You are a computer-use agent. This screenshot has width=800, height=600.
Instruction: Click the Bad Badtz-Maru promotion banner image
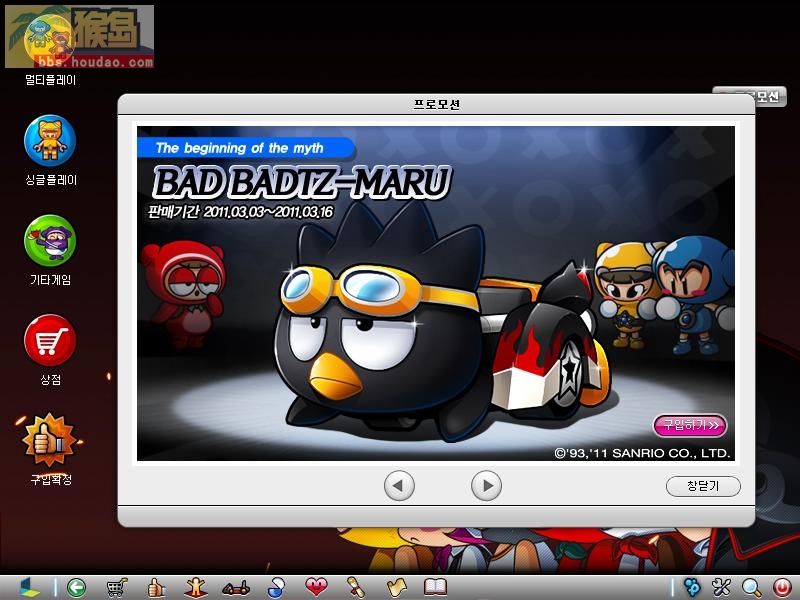pyautogui.click(x=436, y=293)
